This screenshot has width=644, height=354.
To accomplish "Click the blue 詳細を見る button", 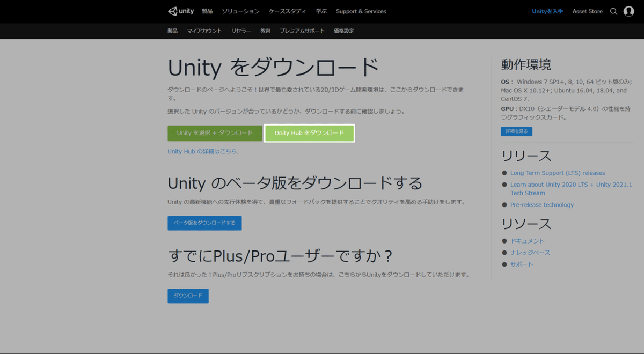I will (516, 131).
